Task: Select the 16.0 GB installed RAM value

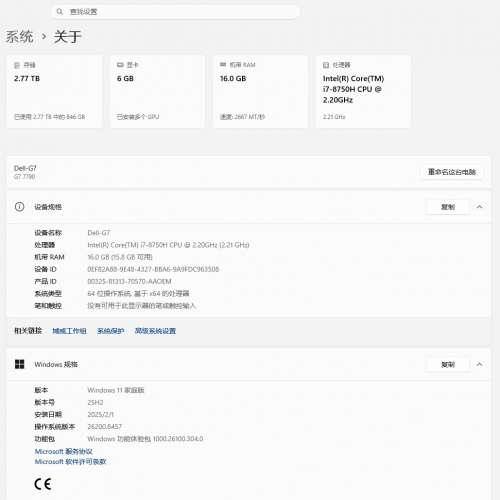Action: 120,257
